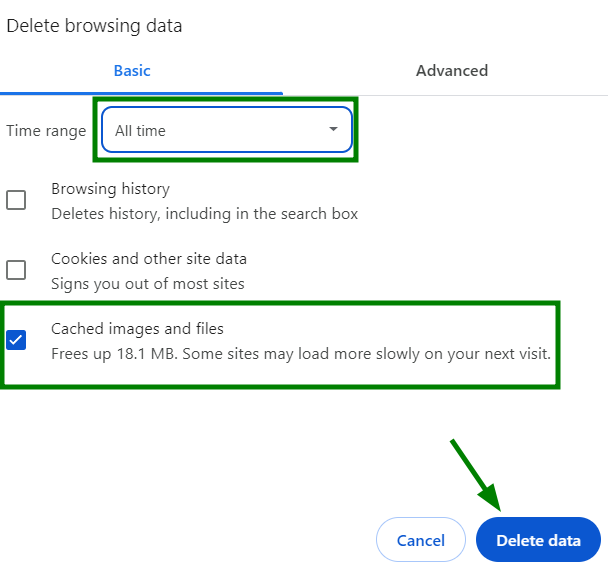608x573 pixels.
Task: Click the "Browsing history" label text
Action: (x=111, y=189)
